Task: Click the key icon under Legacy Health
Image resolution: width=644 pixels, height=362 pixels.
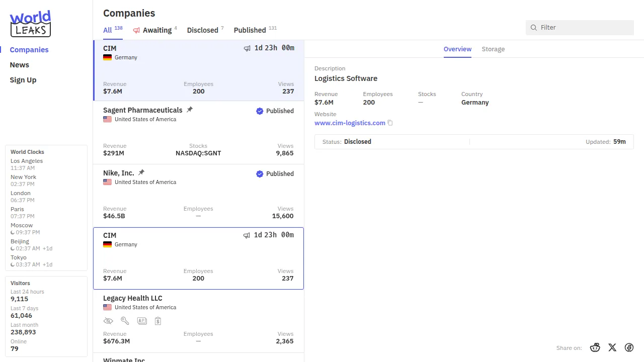Action: point(125,321)
